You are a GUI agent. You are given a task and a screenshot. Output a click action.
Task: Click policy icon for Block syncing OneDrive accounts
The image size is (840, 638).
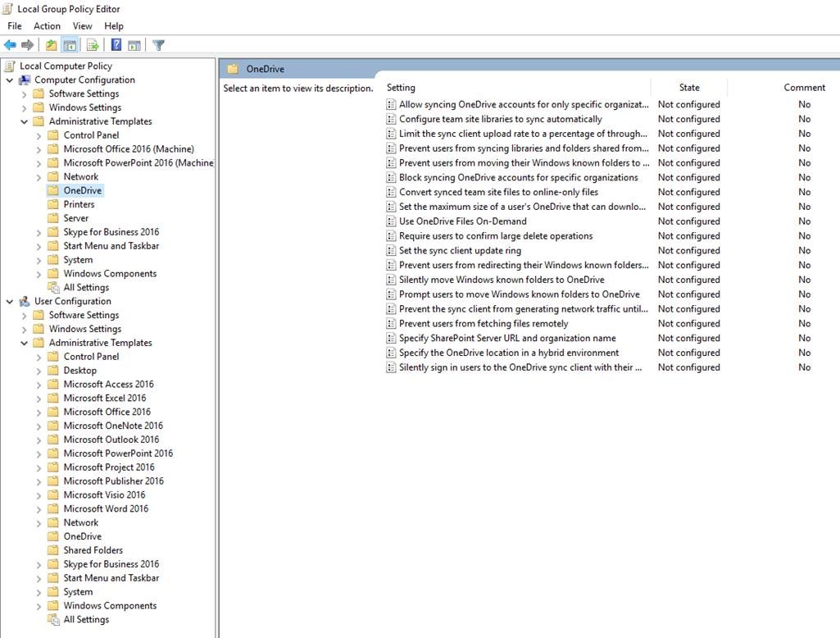[391, 177]
